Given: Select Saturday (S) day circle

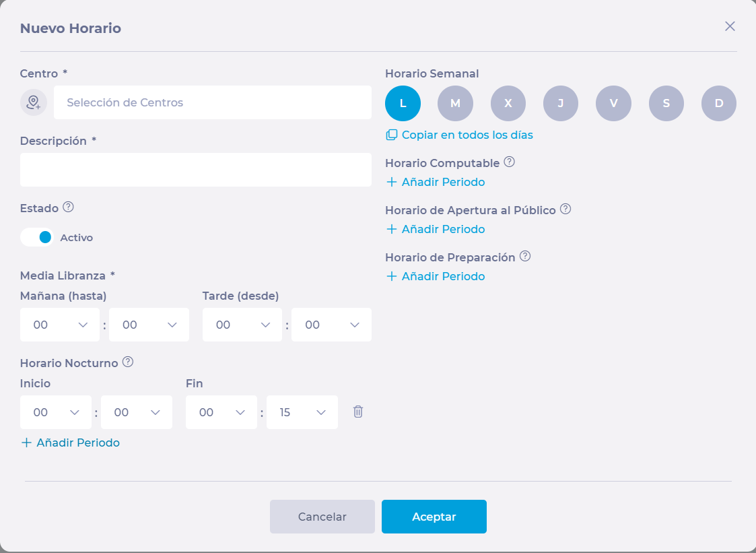Looking at the screenshot, I should pyautogui.click(x=666, y=103).
